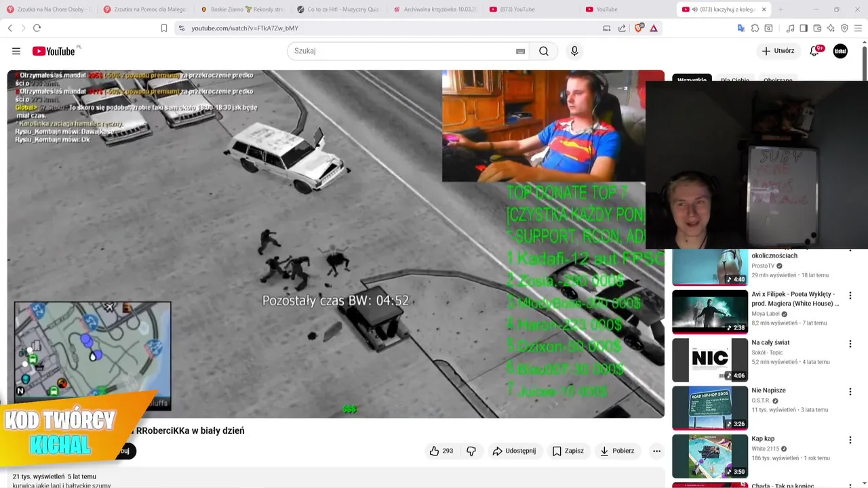Save video with Zapisz button

(568, 451)
